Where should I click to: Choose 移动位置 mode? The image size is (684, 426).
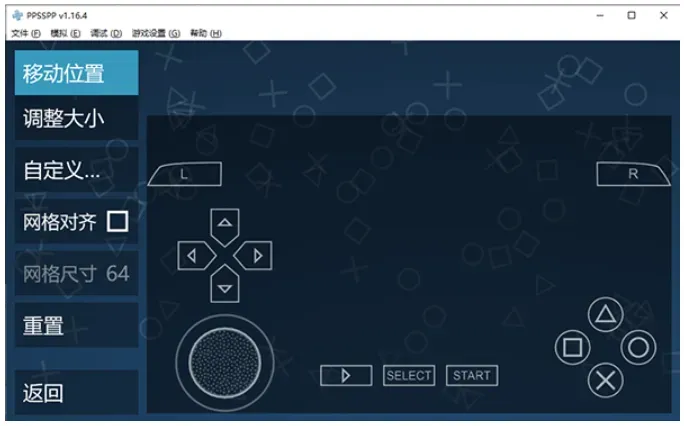coord(76,73)
